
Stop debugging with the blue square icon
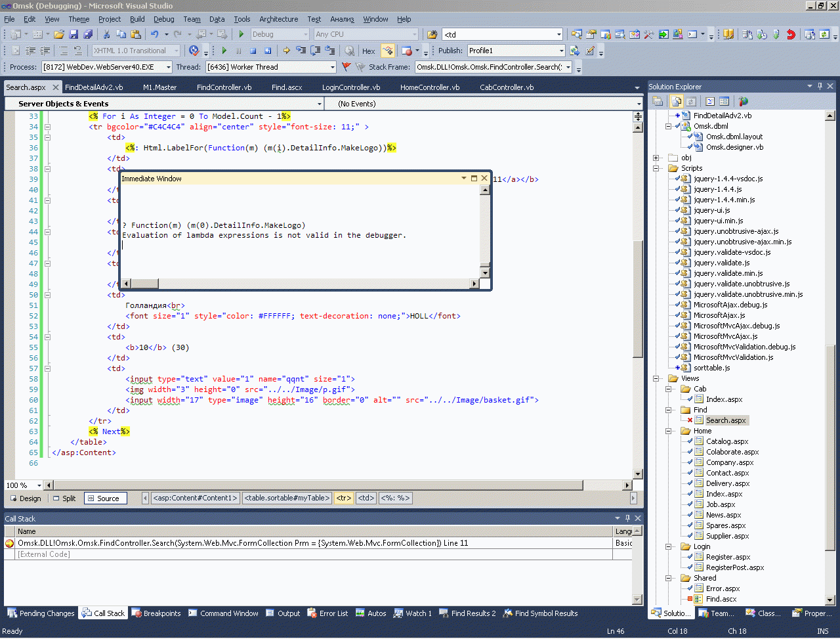point(253,51)
